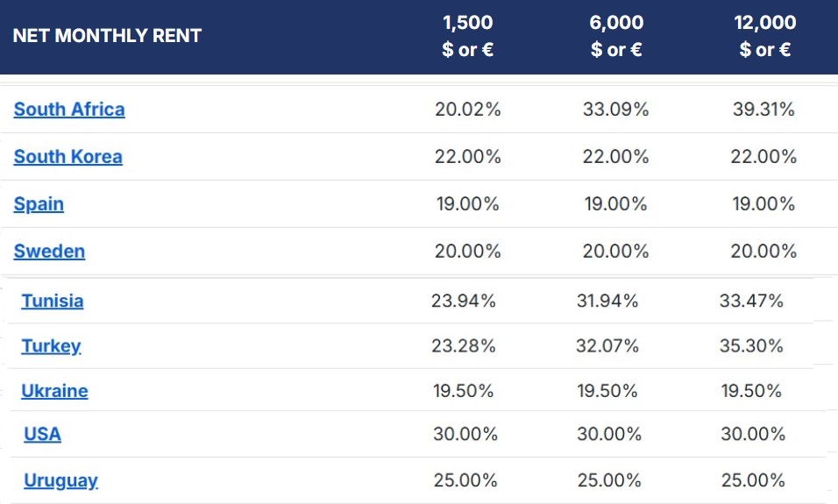
Task: Click the 33.09% rate cell
Action: pyautogui.click(x=615, y=110)
